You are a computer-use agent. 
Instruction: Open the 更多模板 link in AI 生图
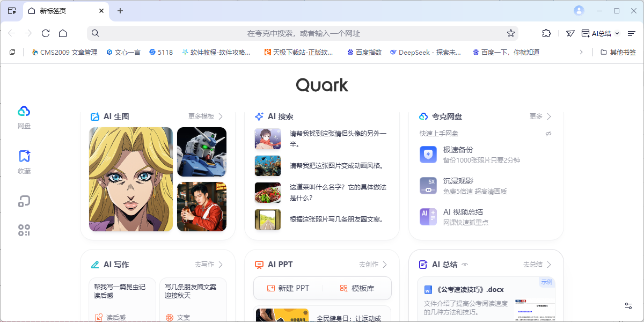[x=206, y=116]
